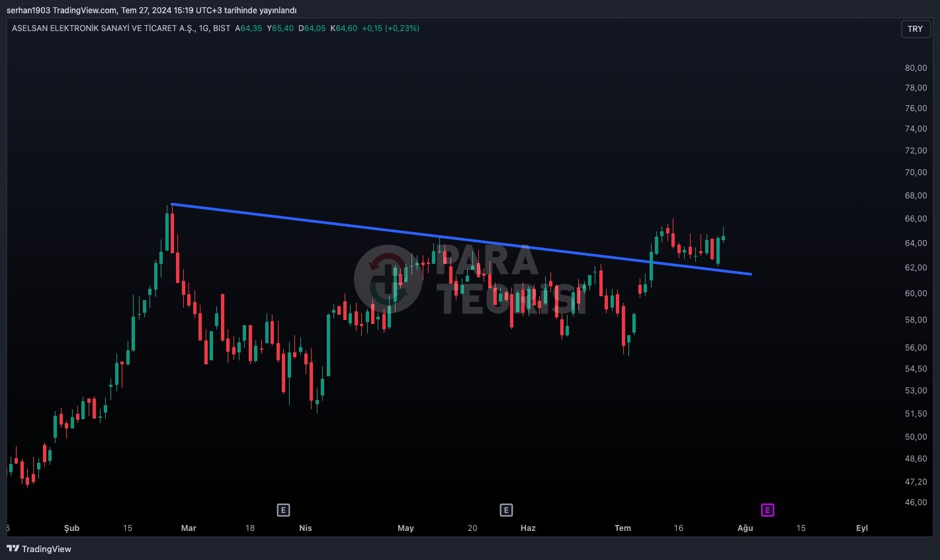Screen dimensions: 940x560
Task: Click the 74,00 price axis label
Action: pos(916,129)
